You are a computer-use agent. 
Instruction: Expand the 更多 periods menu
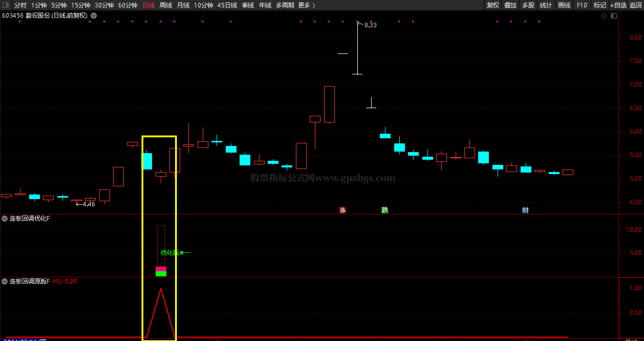pos(307,5)
